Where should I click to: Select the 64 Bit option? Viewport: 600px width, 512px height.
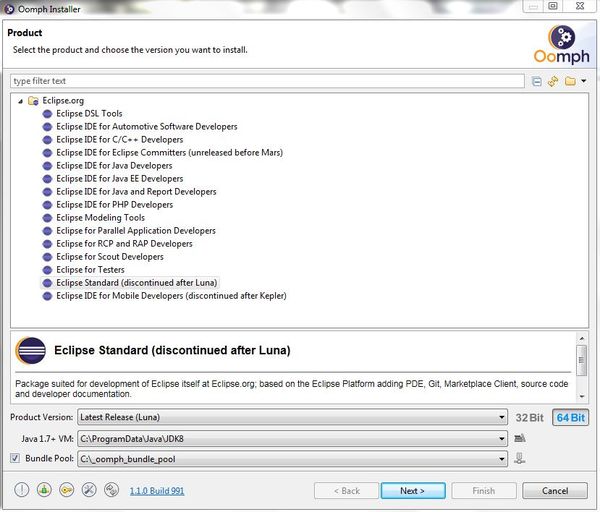[570, 417]
